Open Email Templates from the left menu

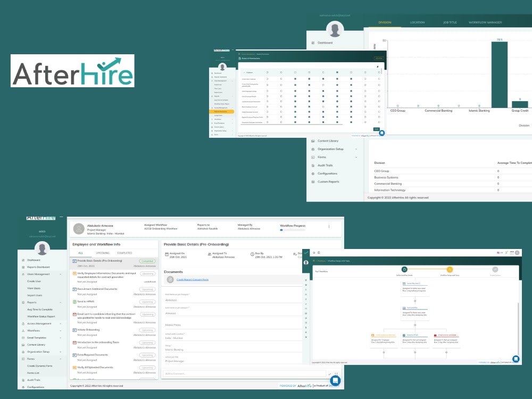coord(37,337)
